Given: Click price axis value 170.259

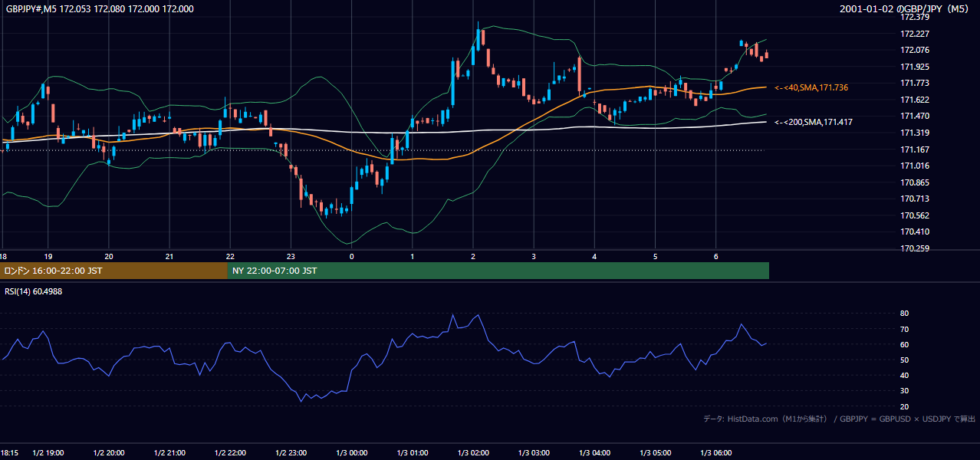Looking at the screenshot, I should (915, 249).
